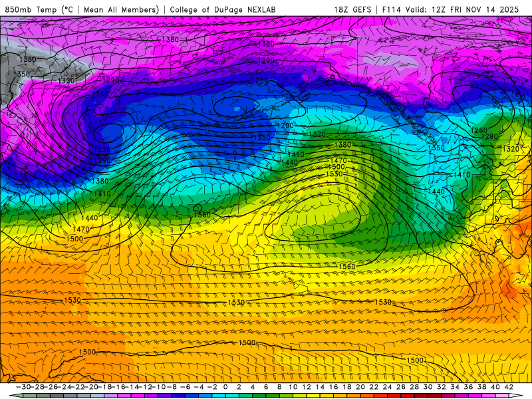The height and width of the screenshot is (399, 532).
Task: Click the 38 legend label
Action: click(481, 387)
